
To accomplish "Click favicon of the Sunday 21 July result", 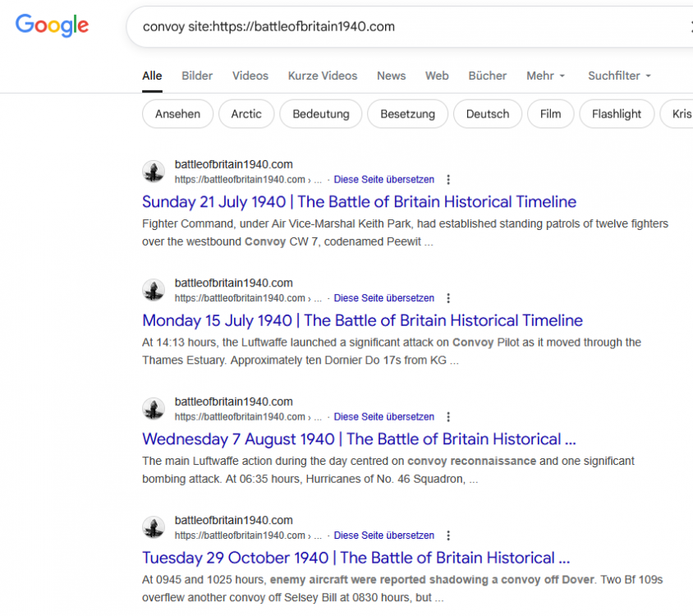I will click(154, 172).
